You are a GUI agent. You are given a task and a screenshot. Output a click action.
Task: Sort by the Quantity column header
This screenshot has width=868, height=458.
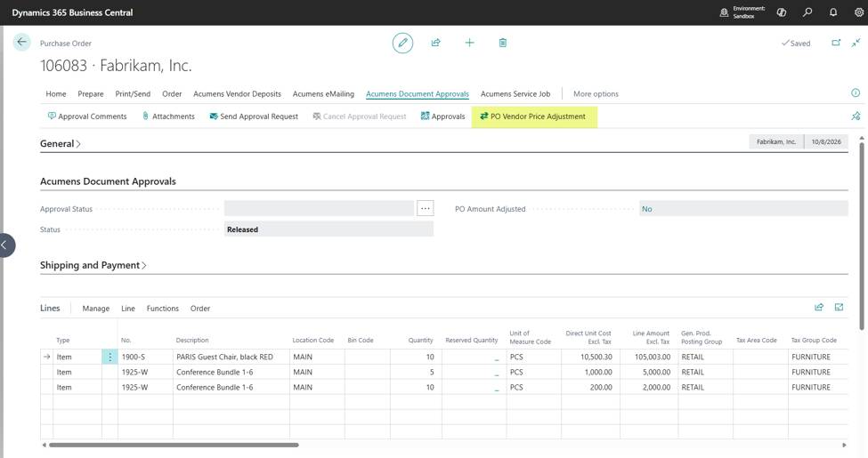[x=421, y=341]
